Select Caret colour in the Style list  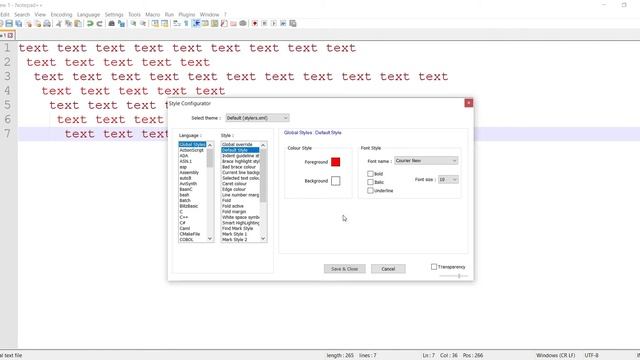coord(234,184)
